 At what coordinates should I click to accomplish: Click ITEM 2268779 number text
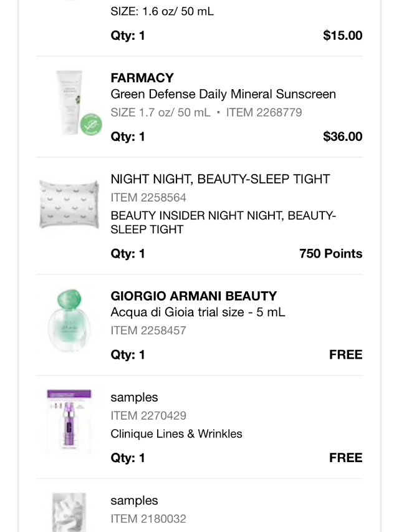coord(264,113)
